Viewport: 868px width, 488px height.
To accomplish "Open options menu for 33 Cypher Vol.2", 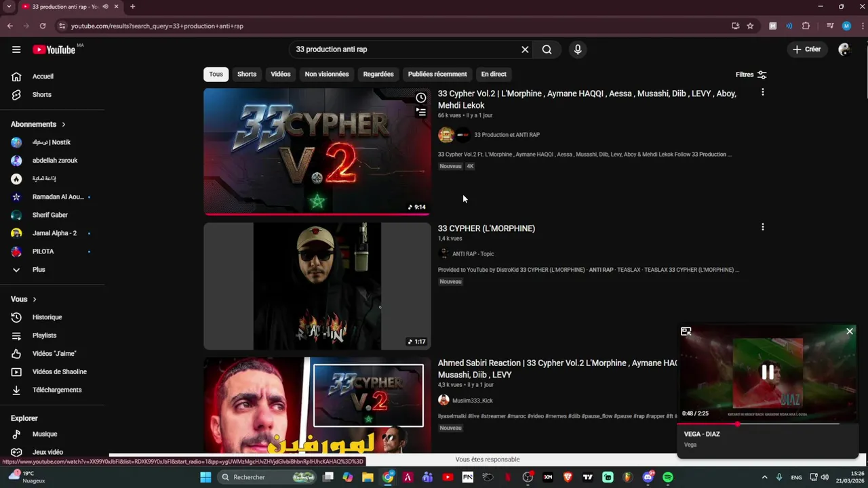I will click(762, 92).
